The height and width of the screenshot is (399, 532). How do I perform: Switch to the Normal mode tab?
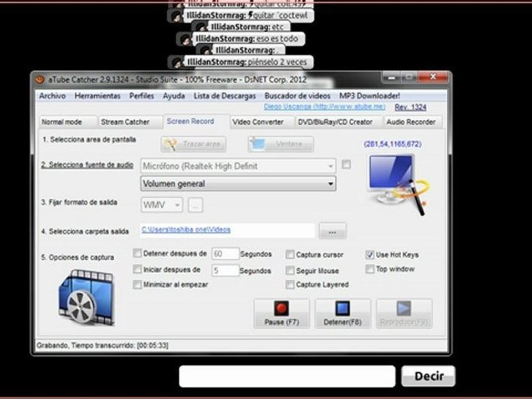[68, 122]
